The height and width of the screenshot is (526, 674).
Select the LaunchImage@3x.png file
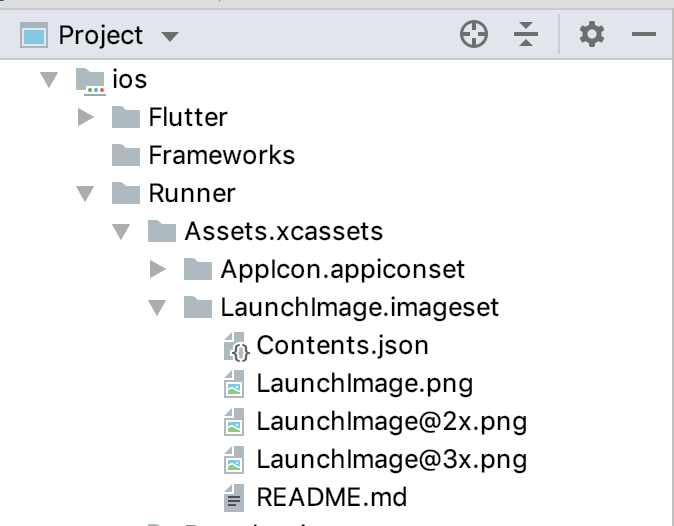pyautogui.click(x=391, y=459)
